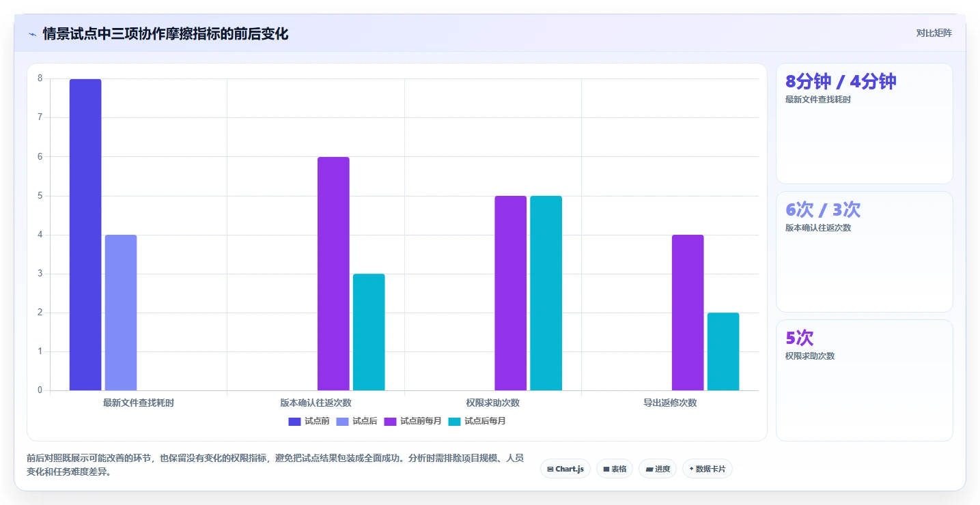Click the title 情景试点中三项协作摩擦指标的前后变化
The image size is (980, 505).
[x=165, y=33]
